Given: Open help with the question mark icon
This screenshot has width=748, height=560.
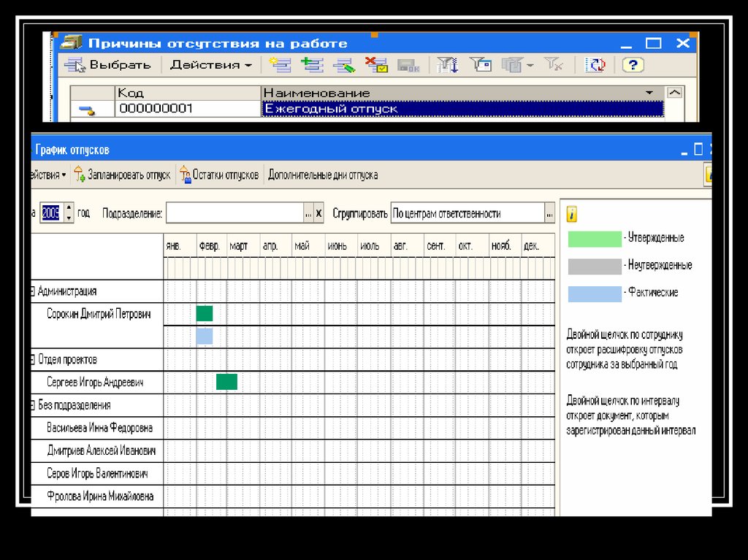Looking at the screenshot, I should tap(633, 65).
